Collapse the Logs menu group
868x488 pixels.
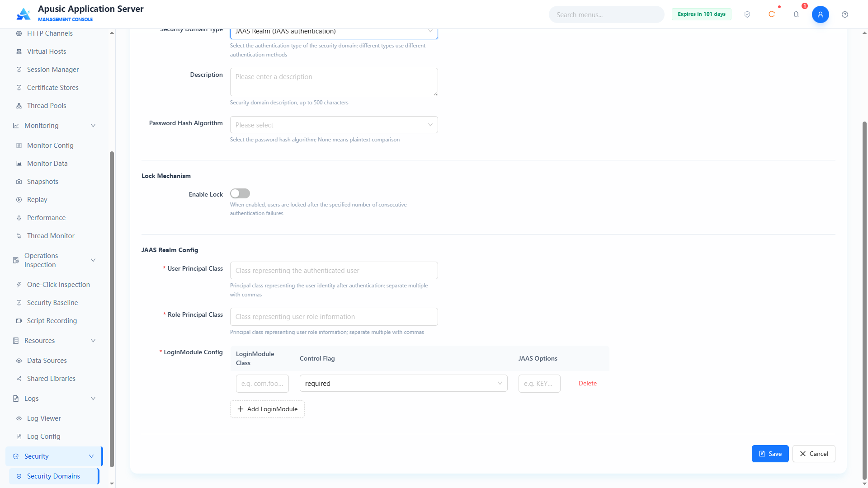[x=93, y=399]
